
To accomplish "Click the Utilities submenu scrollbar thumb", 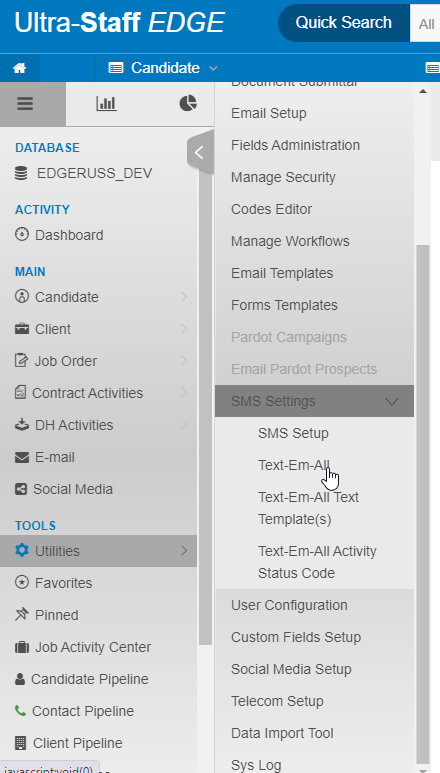I will 423,503.
